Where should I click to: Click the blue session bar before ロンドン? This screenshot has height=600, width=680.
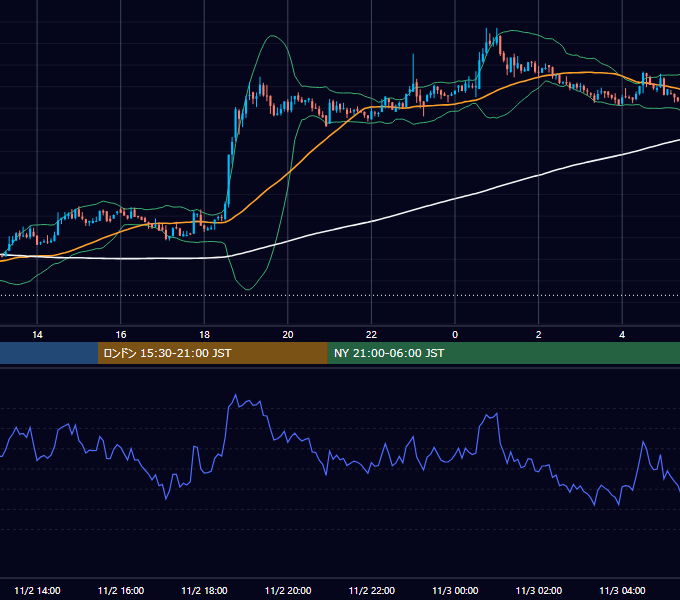(49, 353)
